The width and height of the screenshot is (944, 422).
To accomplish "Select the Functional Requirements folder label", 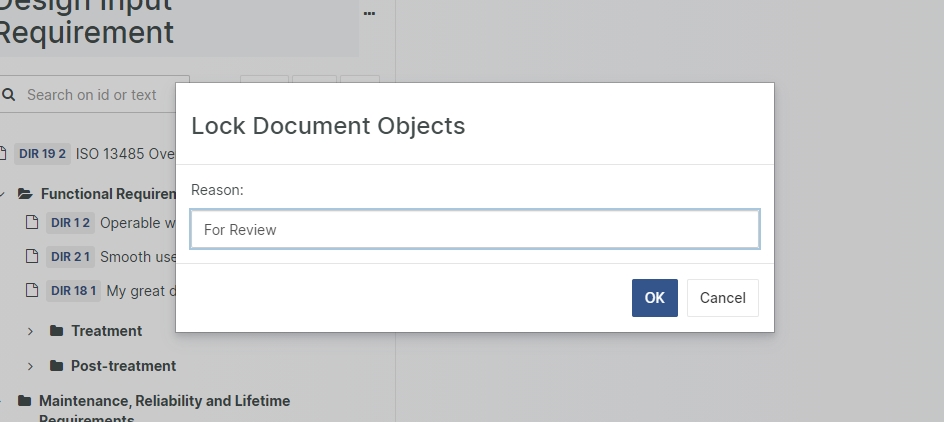I will point(108,194).
